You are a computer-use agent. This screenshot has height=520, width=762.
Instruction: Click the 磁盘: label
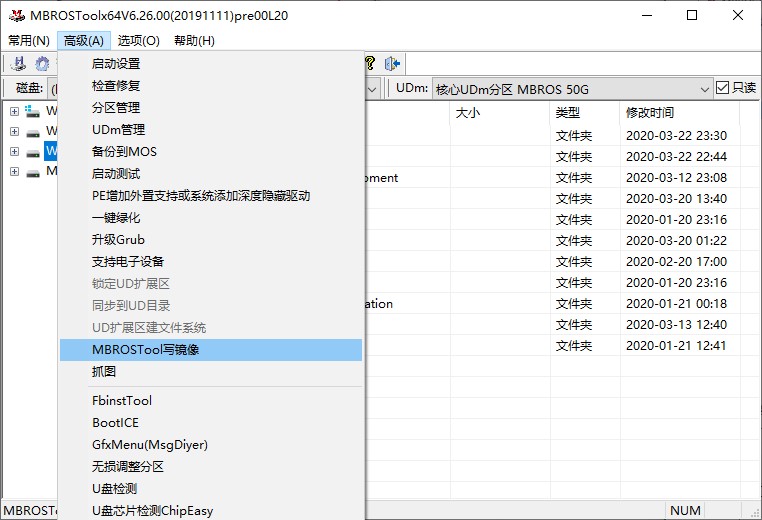[30, 88]
